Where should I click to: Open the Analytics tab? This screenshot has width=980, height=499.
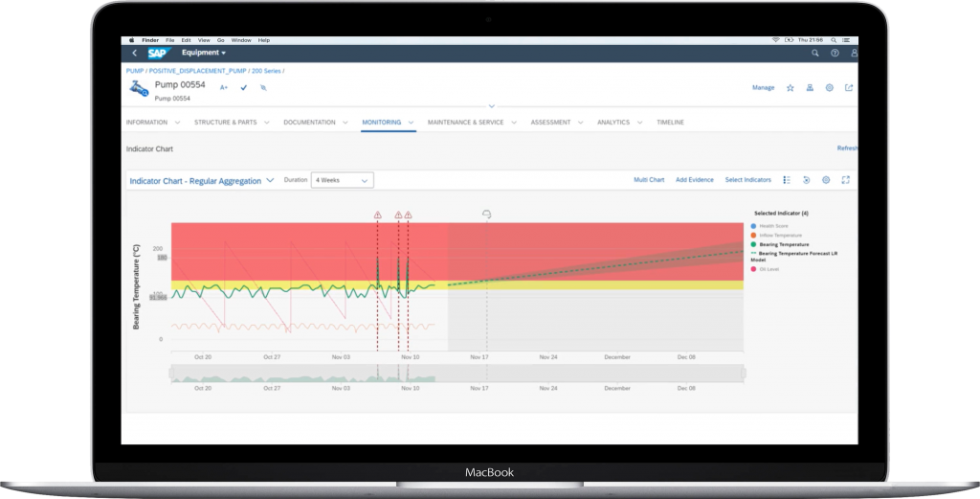(x=613, y=123)
